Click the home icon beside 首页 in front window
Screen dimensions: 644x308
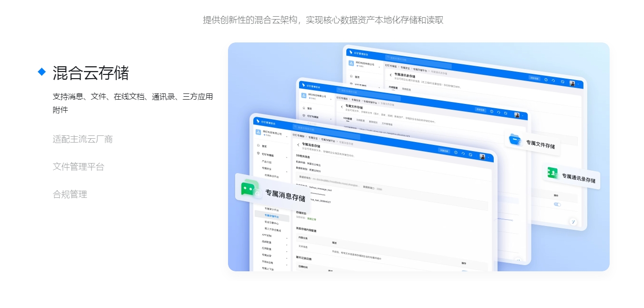(258, 145)
